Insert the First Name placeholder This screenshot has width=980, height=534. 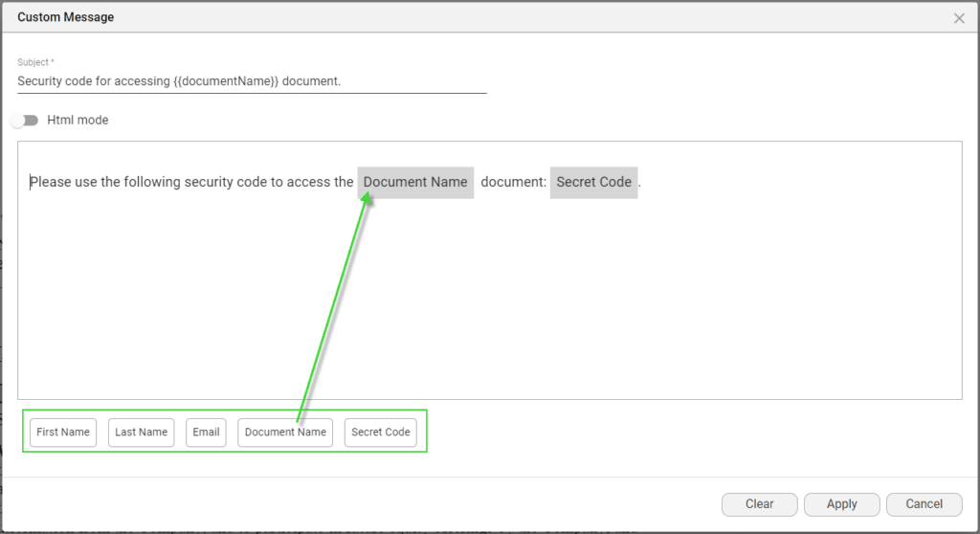tap(63, 433)
